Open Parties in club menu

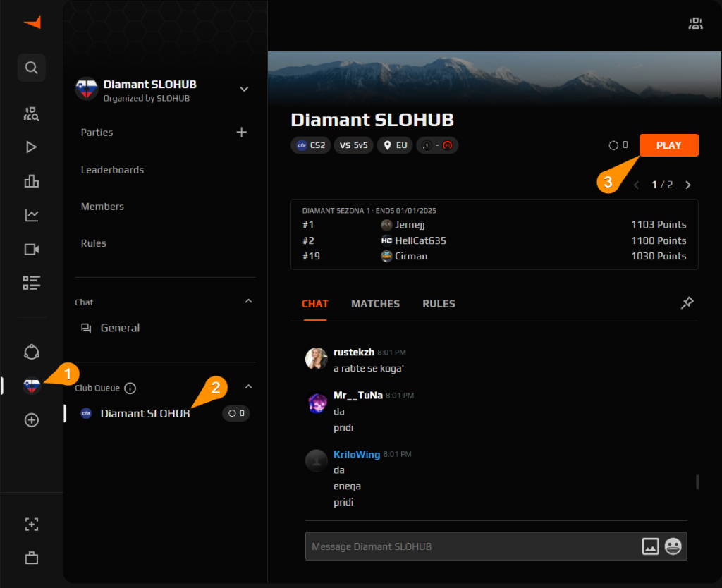pos(97,133)
